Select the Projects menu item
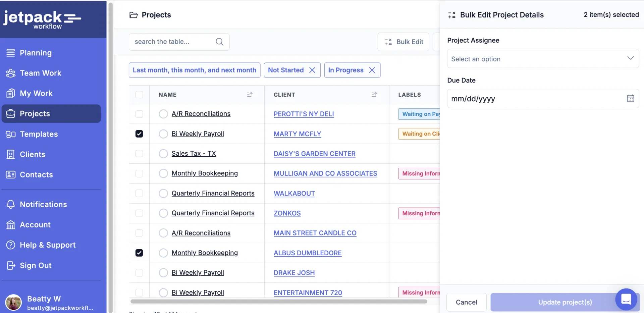 pos(51,114)
